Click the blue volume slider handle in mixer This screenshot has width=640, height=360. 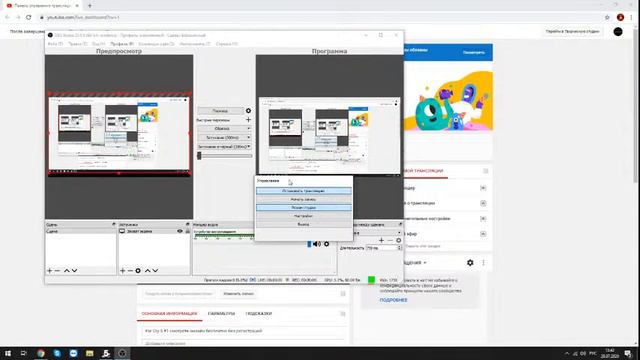click(309, 244)
